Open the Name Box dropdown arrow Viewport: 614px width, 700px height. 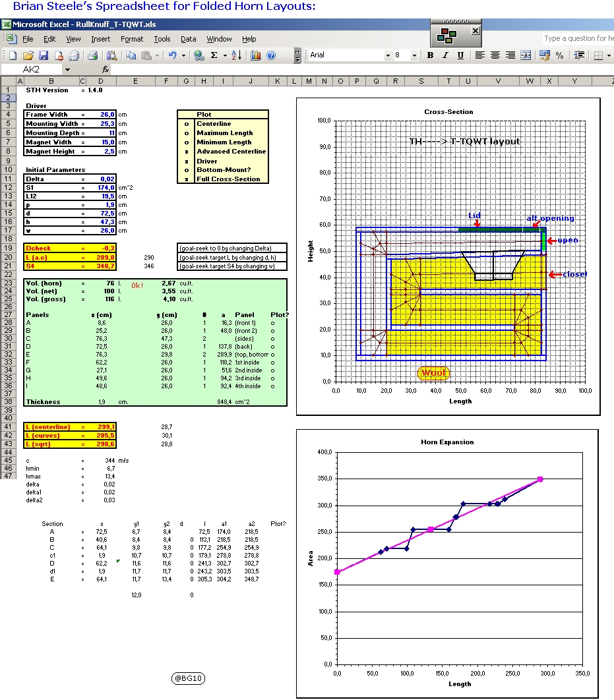[67, 69]
